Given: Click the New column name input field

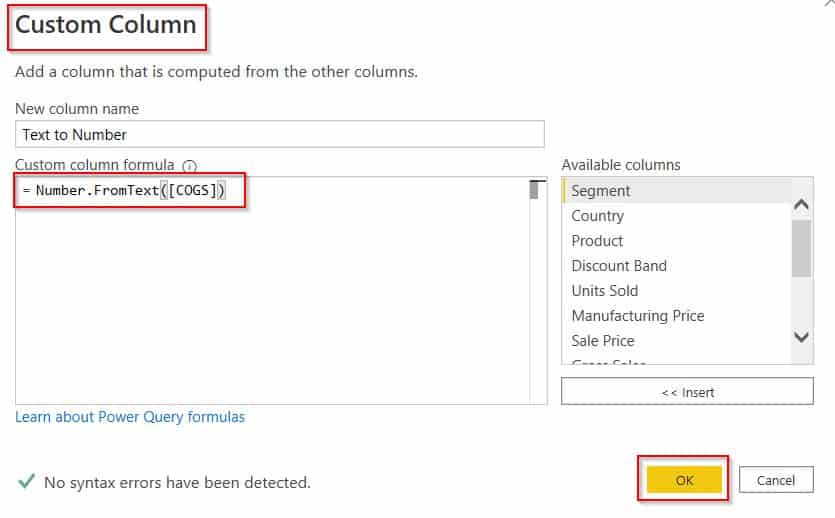Looking at the screenshot, I should pyautogui.click(x=280, y=134).
